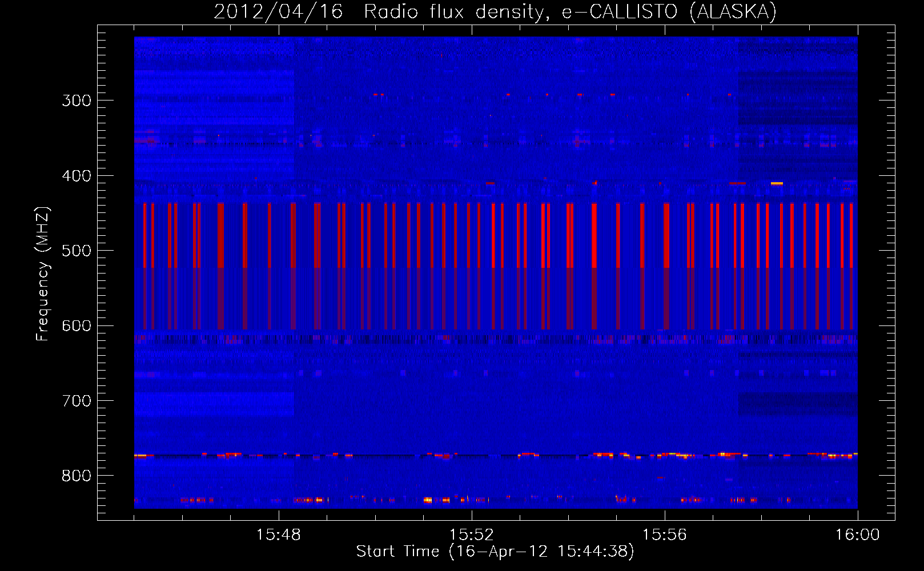The image size is (924, 571).
Task: Click the 15:48 time tick label
Action: (x=279, y=535)
